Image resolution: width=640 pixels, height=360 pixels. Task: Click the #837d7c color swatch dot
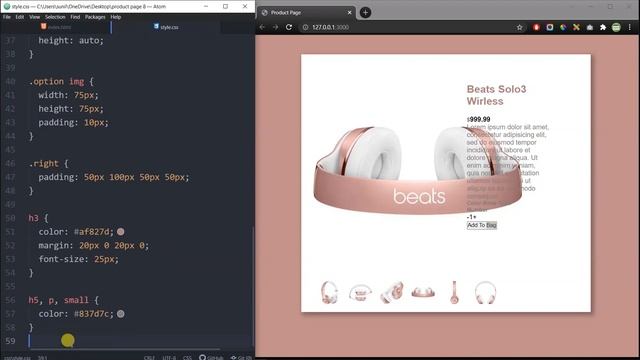(x=120, y=314)
